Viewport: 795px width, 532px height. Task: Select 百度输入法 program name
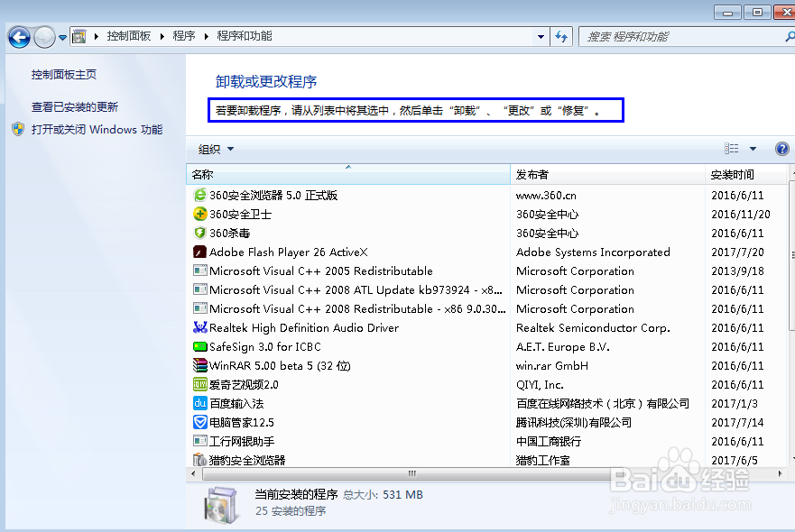(x=236, y=404)
